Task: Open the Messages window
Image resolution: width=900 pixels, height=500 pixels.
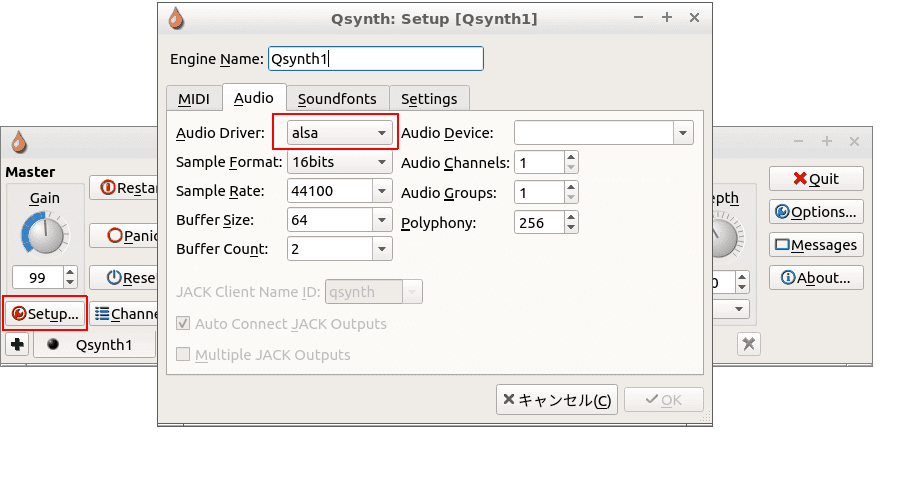Action: pos(815,245)
